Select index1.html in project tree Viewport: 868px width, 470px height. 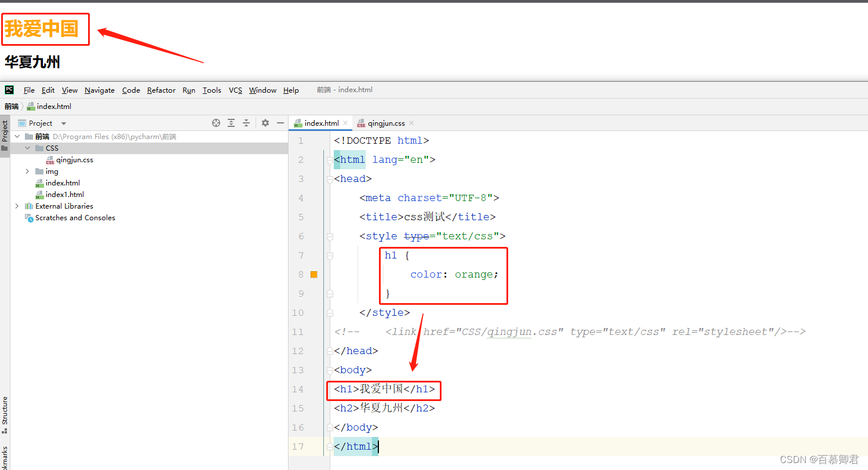[65, 195]
